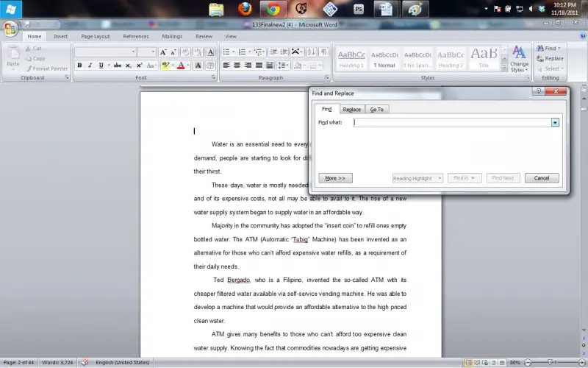Open the Page Layout tab
The image size is (588, 368).
point(96,36)
